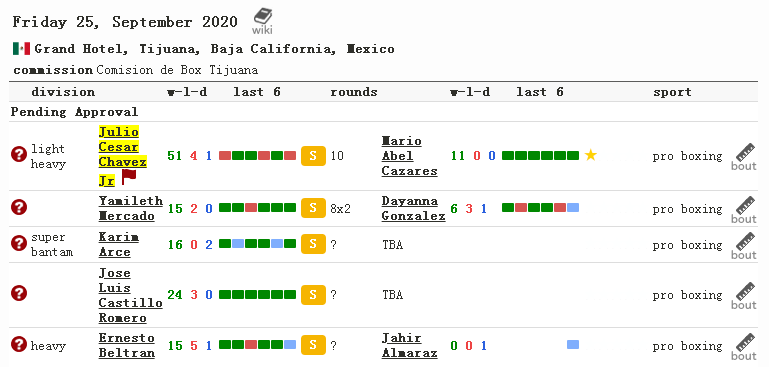Open bout icon for Mercado vs Gonzalez
The height and width of the screenshot is (367, 769).
click(744, 210)
